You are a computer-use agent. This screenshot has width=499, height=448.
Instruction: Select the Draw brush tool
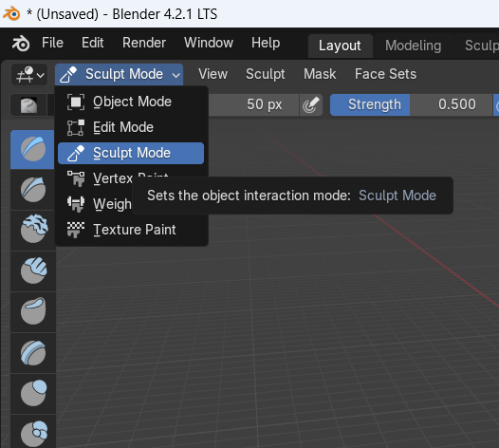coord(33,149)
